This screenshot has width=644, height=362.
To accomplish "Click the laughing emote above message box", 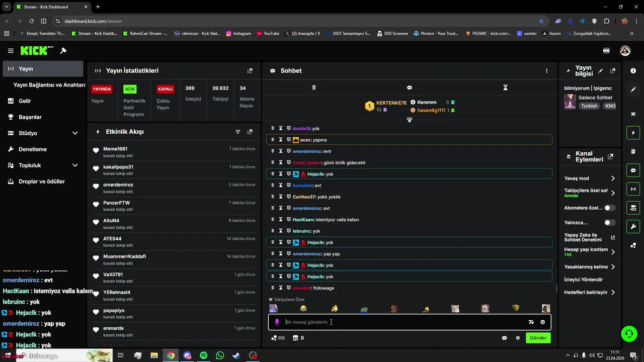I will click(303, 308).
